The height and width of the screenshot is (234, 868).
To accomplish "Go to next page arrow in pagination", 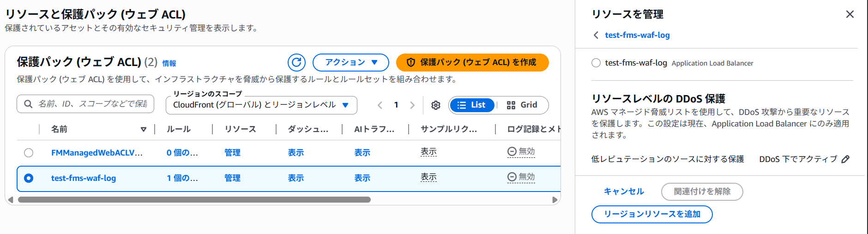I will pyautogui.click(x=412, y=105).
